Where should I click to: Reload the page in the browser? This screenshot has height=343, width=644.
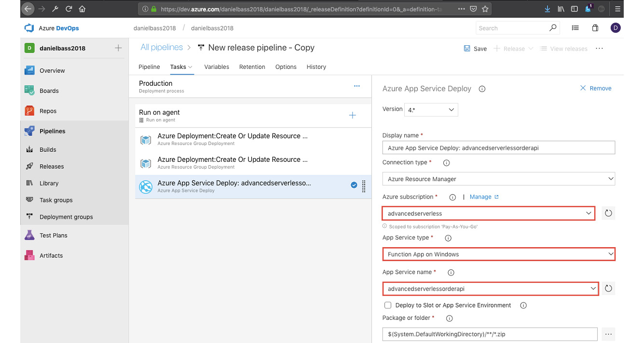click(x=69, y=9)
